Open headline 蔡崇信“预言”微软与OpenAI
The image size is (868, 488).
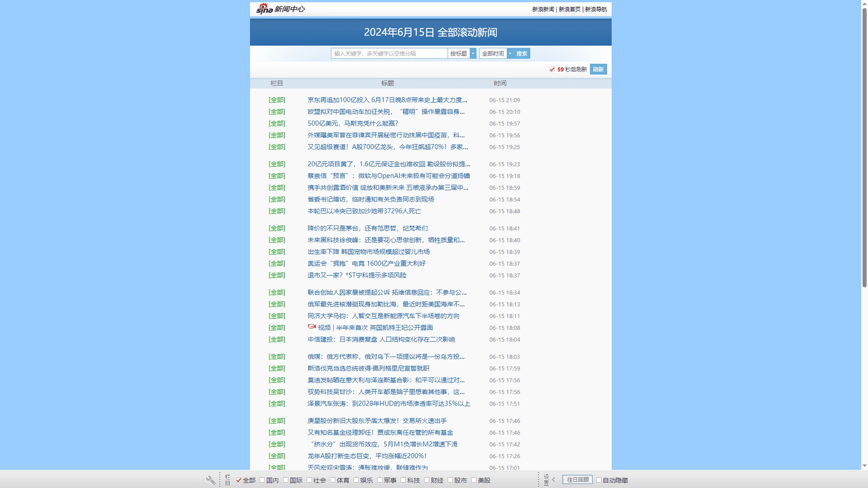pyautogui.click(x=389, y=176)
